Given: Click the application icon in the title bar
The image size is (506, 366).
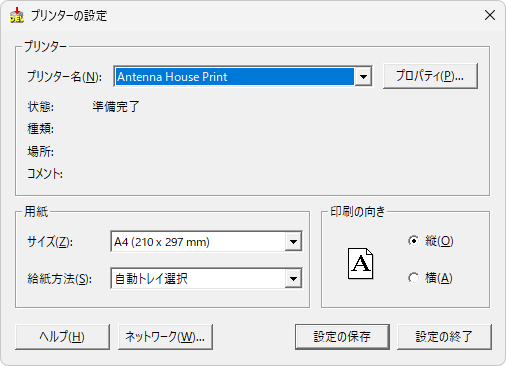Looking at the screenshot, I should pos(17,15).
